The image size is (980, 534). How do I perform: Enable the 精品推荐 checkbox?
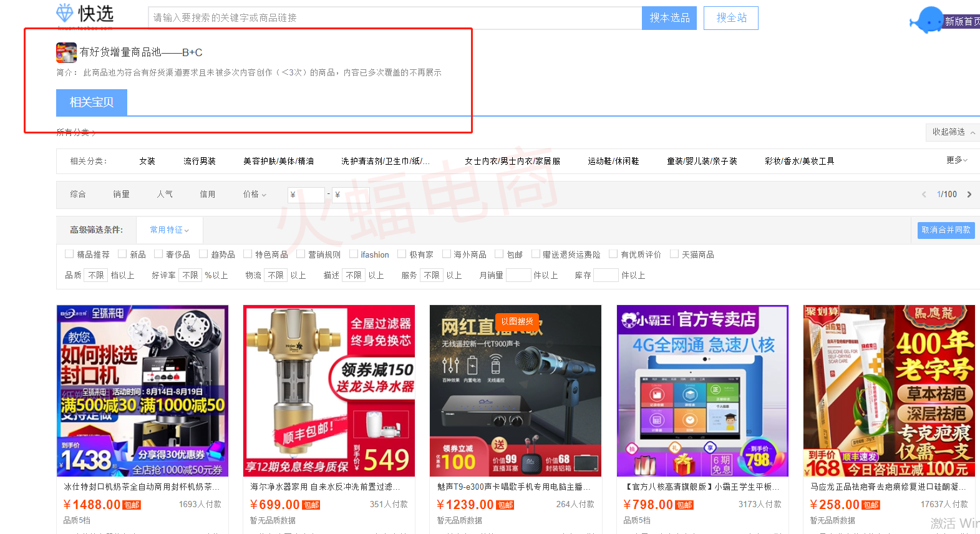[x=69, y=254]
